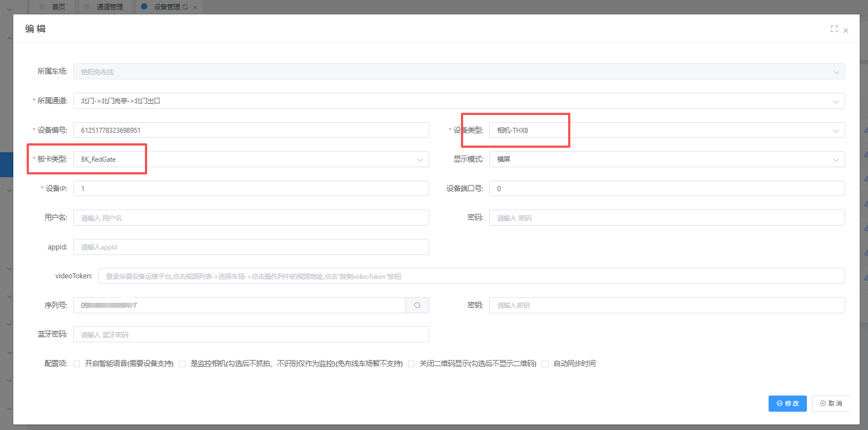Click the 修改 button
Image resolution: width=868 pixels, height=430 pixels.
tap(787, 403)
